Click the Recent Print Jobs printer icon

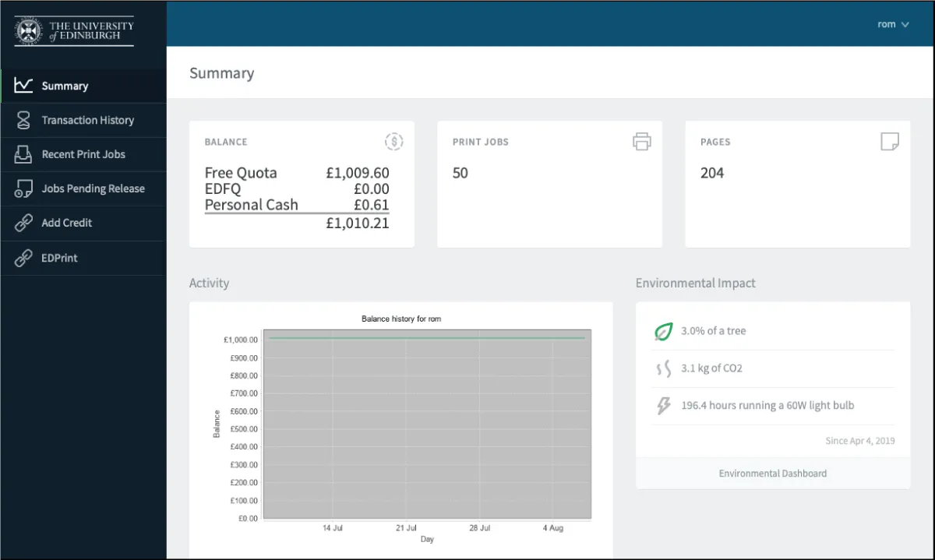coord(24,154)
